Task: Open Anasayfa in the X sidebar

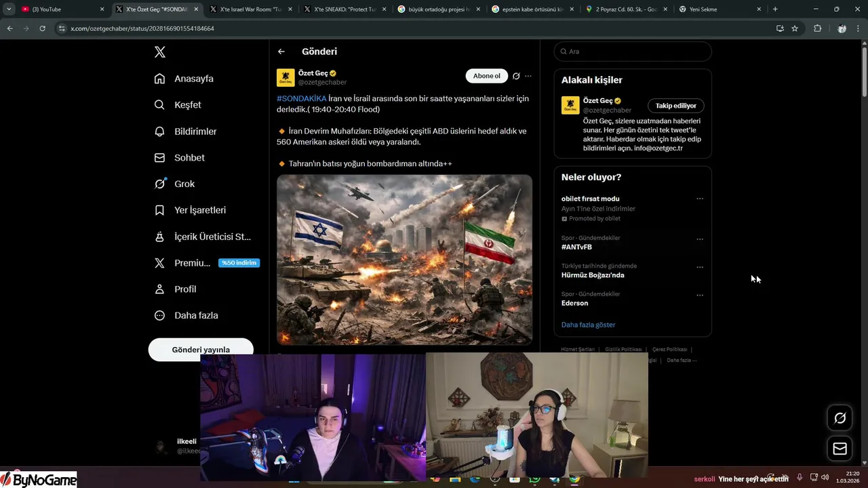Action: click(184, 79)
